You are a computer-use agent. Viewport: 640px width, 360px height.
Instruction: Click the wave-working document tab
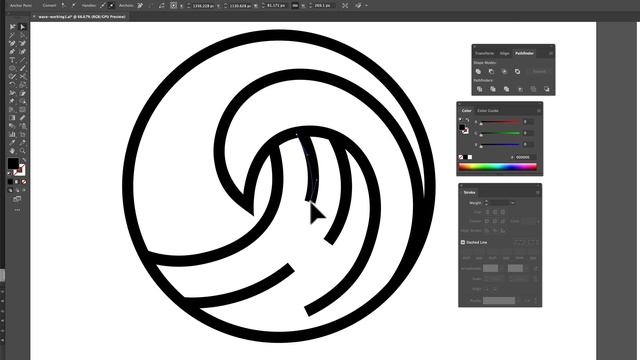(x=81, y=17)
